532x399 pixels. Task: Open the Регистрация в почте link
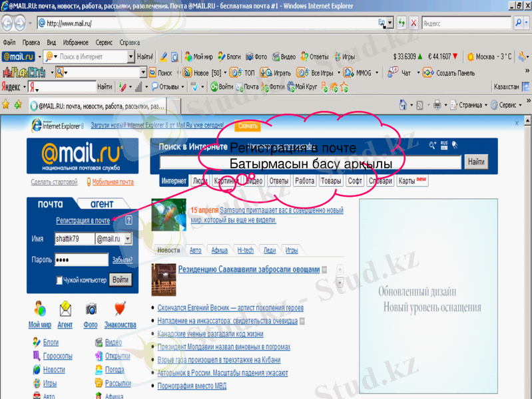point(83,221)
